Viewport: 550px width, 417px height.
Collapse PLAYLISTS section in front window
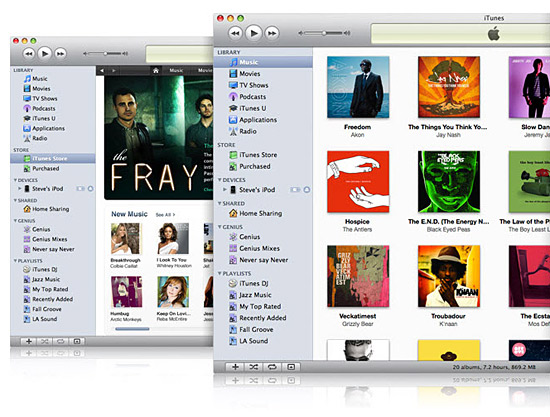220,273
